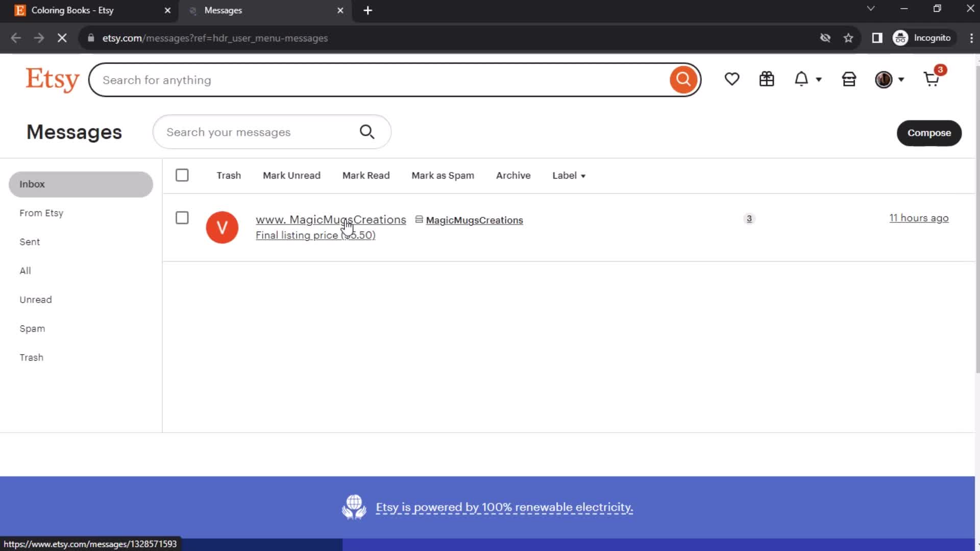Click the Etsy logo
This screenshot has width=980, height=551.
(53, 80)
